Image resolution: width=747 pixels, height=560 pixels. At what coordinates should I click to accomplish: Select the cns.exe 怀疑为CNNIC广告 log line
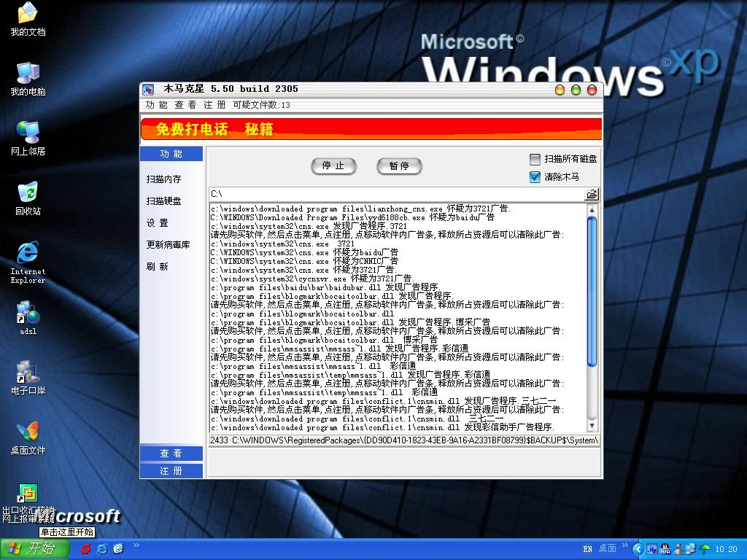pyautogui.click(x=304, y=261)
